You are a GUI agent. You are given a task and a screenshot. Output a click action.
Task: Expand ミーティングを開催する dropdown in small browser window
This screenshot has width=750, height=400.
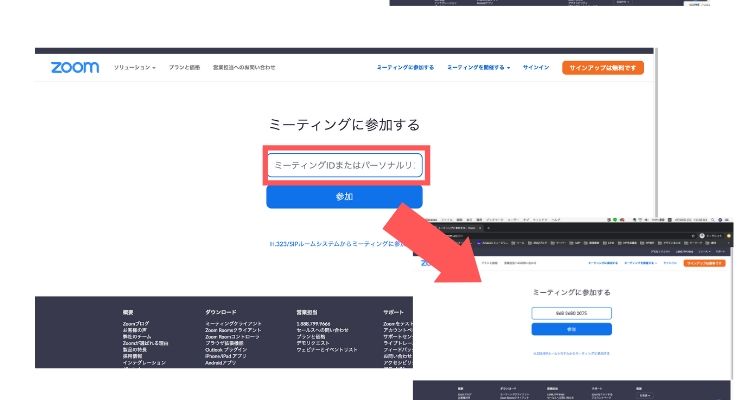(x=640, y=263)
